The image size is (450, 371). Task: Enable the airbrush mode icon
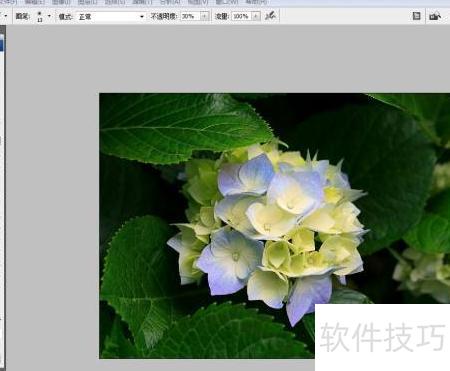pyautogui.click(x=270, y=16)
